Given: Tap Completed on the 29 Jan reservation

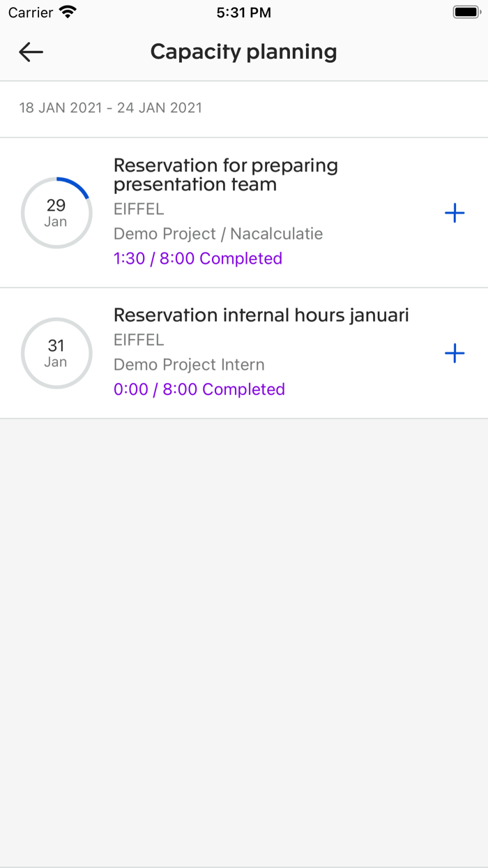Looking at the screenshot, I should (241, 258).
